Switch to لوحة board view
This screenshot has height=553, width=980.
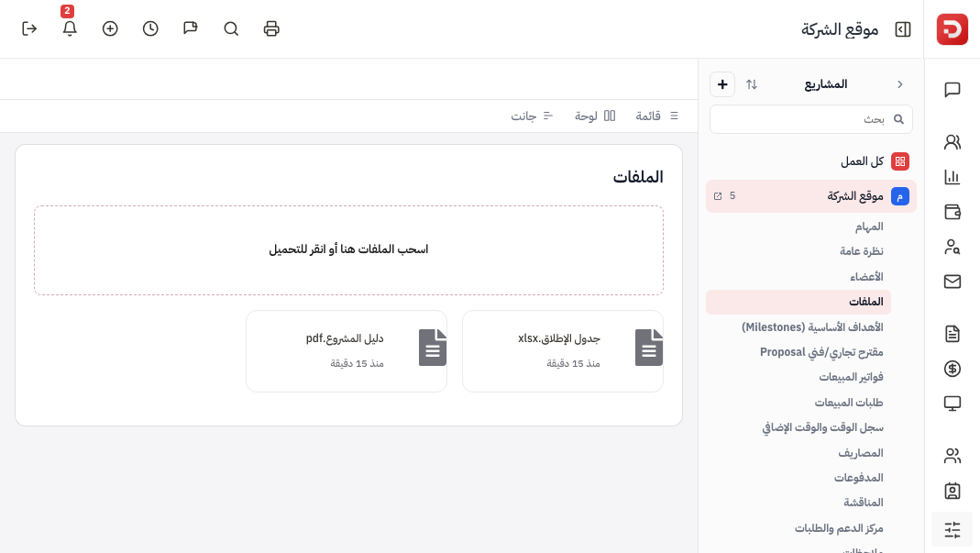tap(595, 116)
